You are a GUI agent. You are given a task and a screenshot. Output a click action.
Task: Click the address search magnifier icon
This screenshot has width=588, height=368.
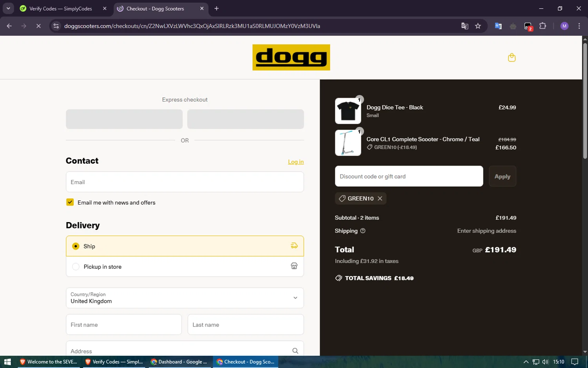295,351
